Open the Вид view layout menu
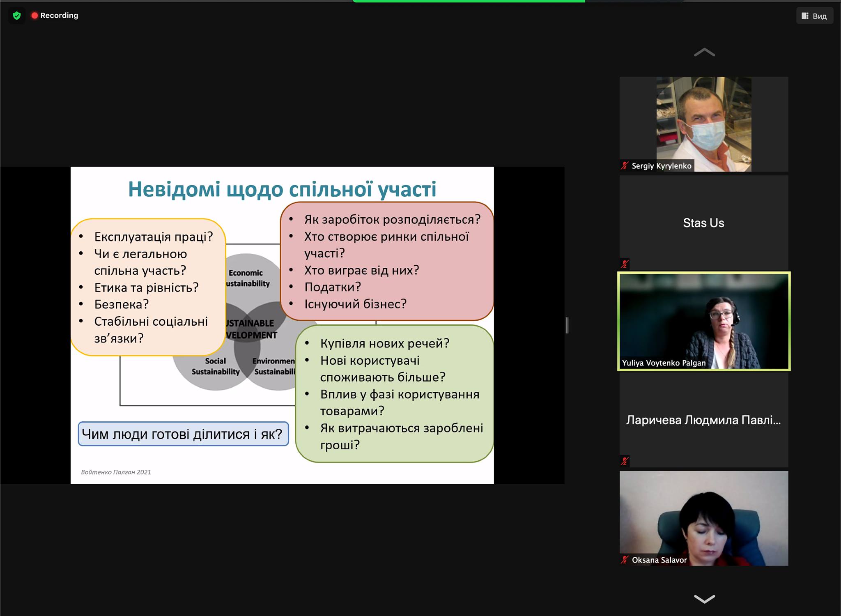The width and height of the screenshot is (841, 616). click(x=814, y=16)
